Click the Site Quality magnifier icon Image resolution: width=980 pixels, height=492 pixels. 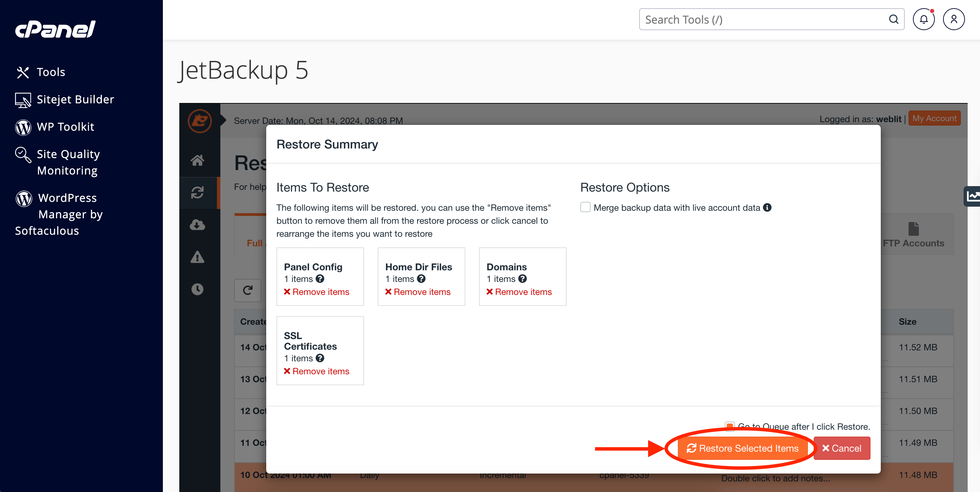[x=23, y=155]
